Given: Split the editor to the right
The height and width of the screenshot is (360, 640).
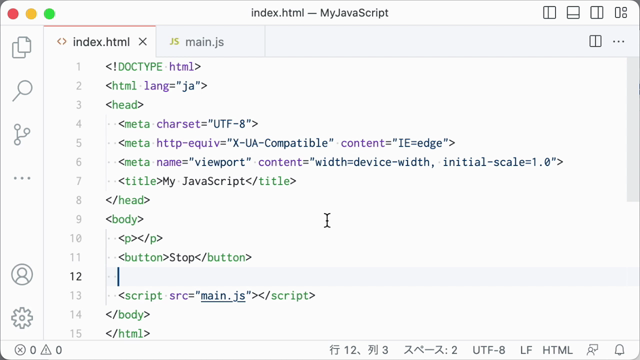Looking at the screenshot, I should coord(596,41).
